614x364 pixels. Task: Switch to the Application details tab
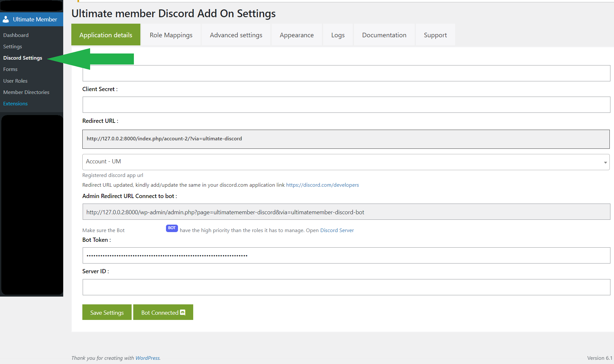pyautogui.click(x=106, y=35)
